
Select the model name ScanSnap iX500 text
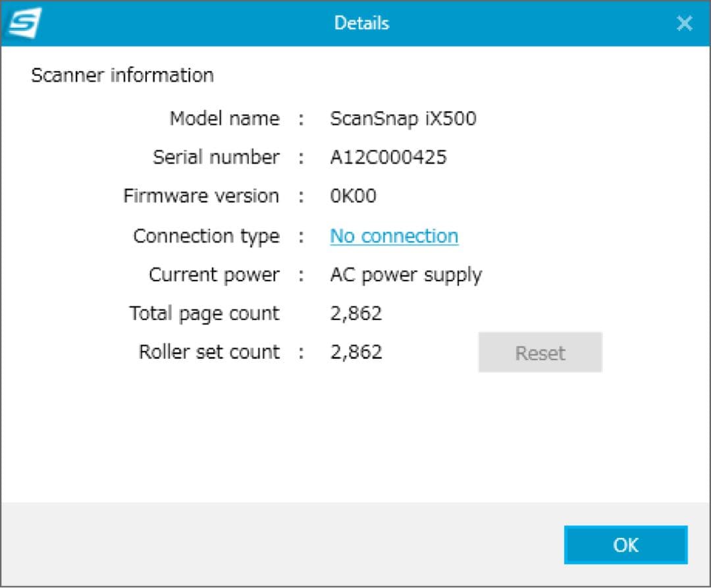pyautogui.click(x=403, y=119)
